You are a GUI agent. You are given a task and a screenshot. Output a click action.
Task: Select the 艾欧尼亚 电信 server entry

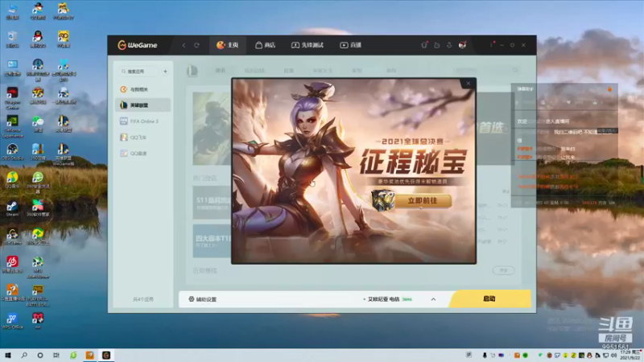(x=387, y=299)
